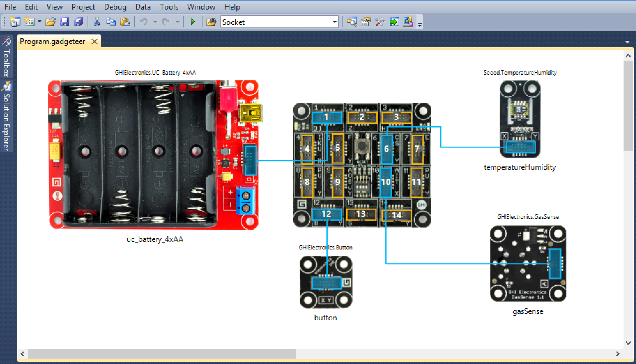This screenshot has height=364, width=636.
Task: Click the Paste clipboard icon
Action: point(125,22)
